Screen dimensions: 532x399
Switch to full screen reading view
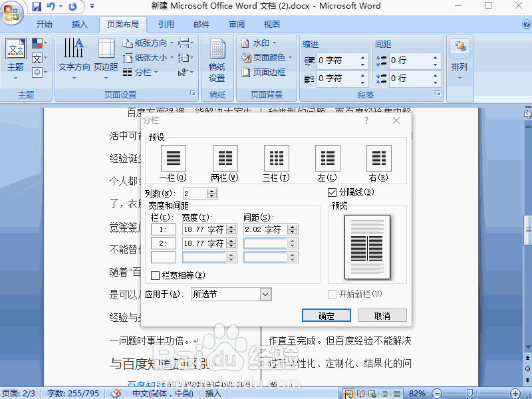point(360,394)
